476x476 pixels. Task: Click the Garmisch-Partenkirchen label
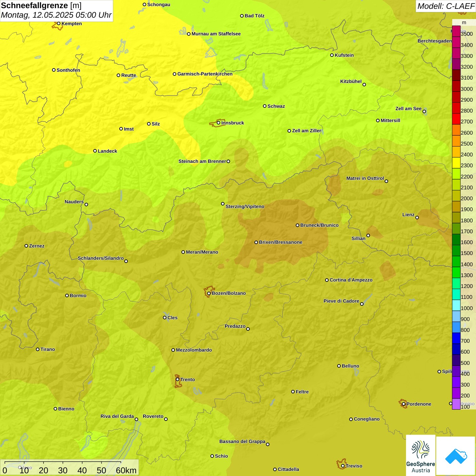(x=205, y=74)
